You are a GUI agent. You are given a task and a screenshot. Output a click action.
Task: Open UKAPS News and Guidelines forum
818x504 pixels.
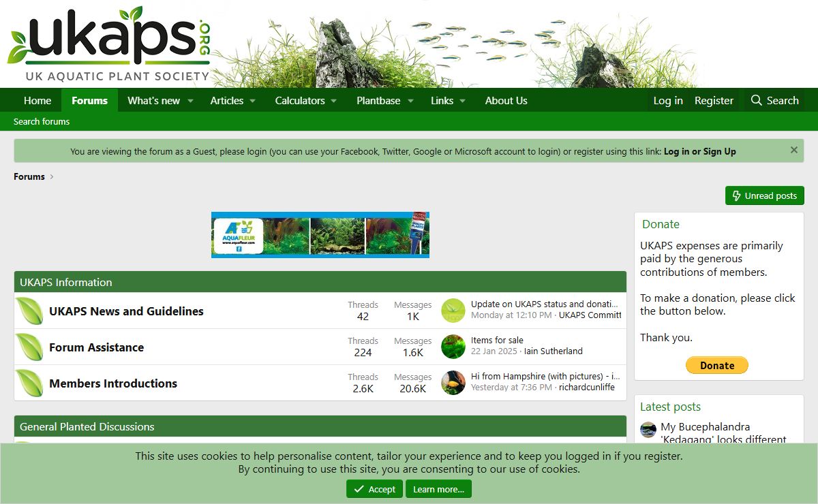pos(126,311)
